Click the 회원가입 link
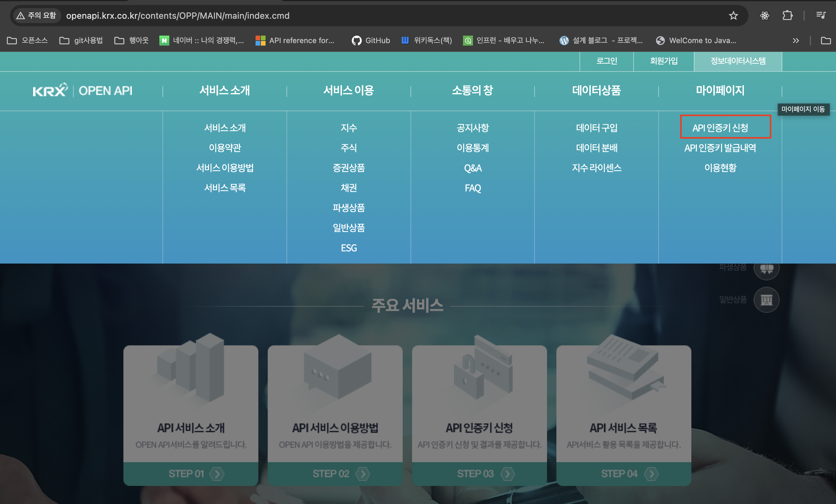 [664, 61]
